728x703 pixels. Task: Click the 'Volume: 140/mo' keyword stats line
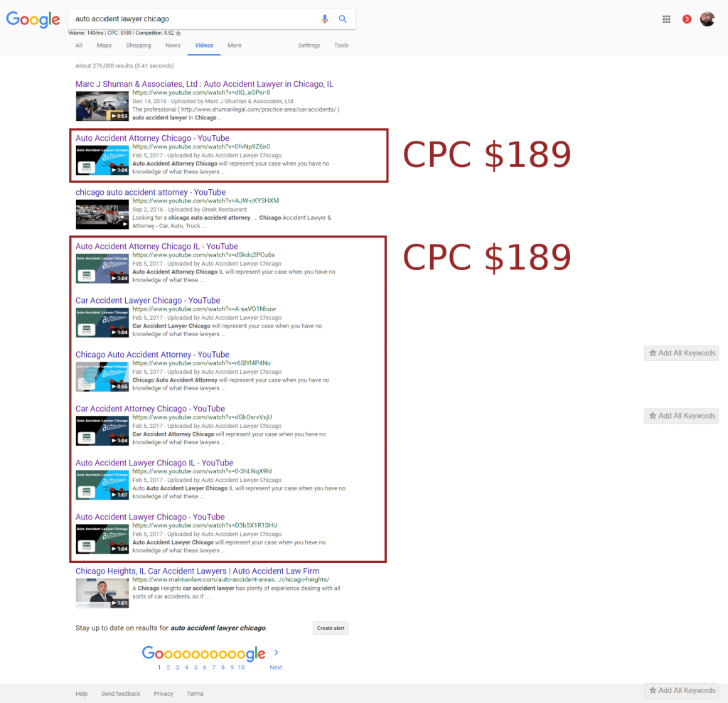pos(121,33)
